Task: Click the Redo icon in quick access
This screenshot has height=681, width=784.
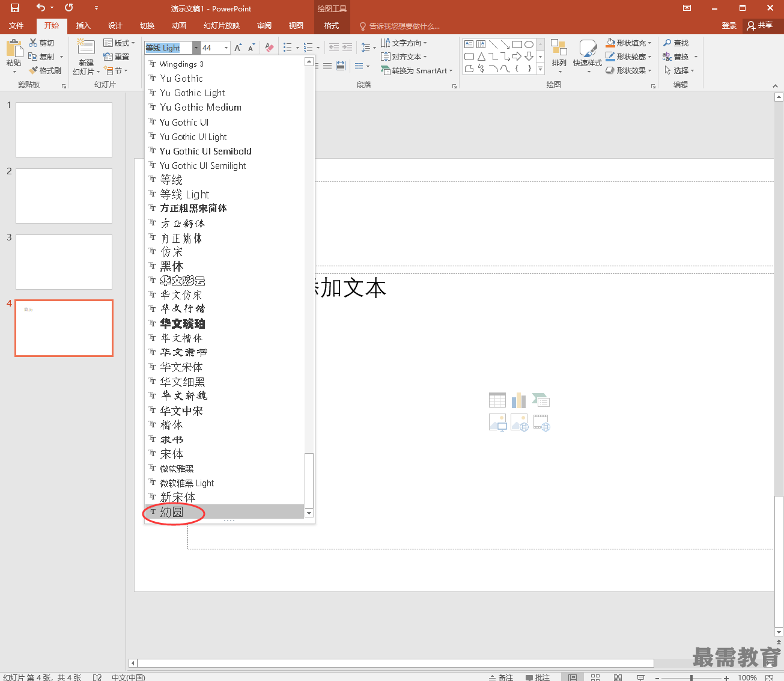Action: click(69, 8)
